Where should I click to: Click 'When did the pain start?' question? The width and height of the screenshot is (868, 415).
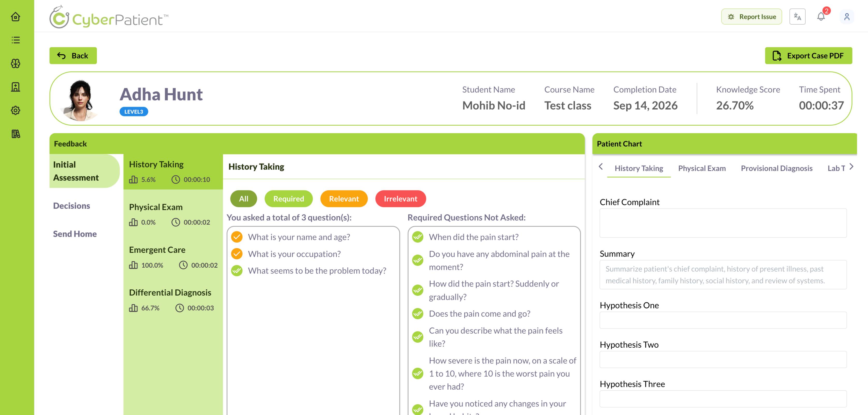pyautogui.click(x=473, y=237)
